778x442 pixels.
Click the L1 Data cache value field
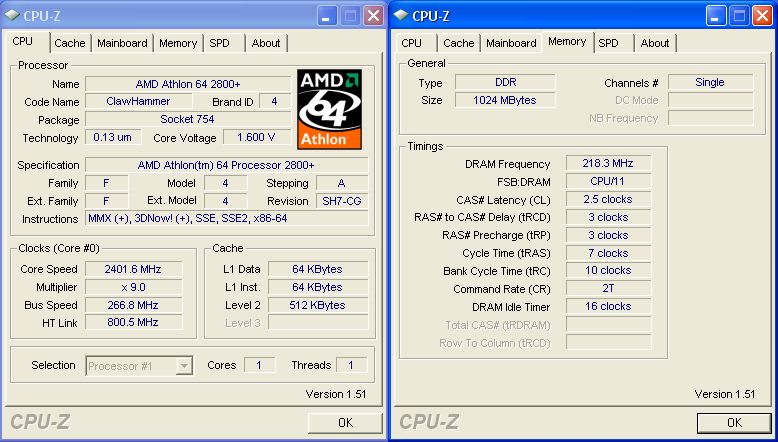(318, 269)
